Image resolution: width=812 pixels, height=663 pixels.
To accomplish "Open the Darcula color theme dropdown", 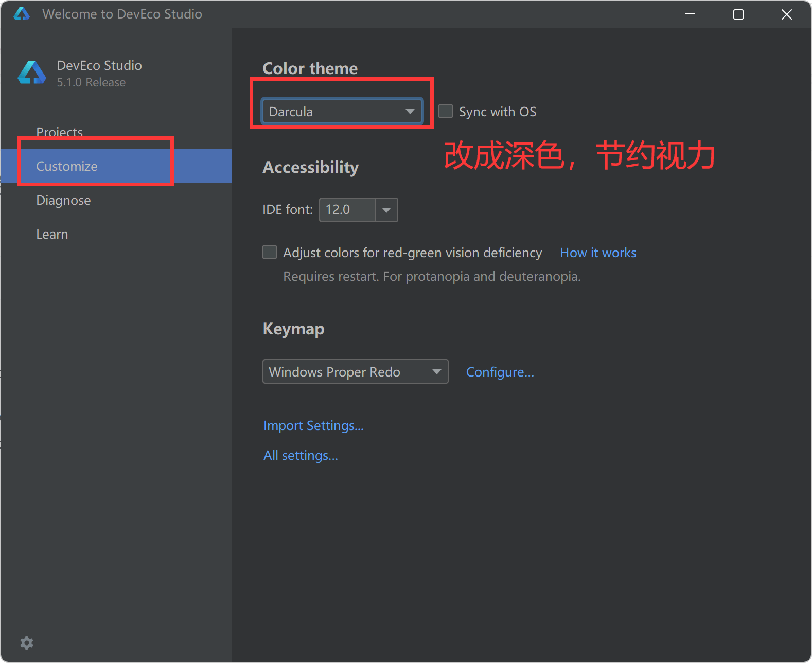I will (x=342, y=112).
